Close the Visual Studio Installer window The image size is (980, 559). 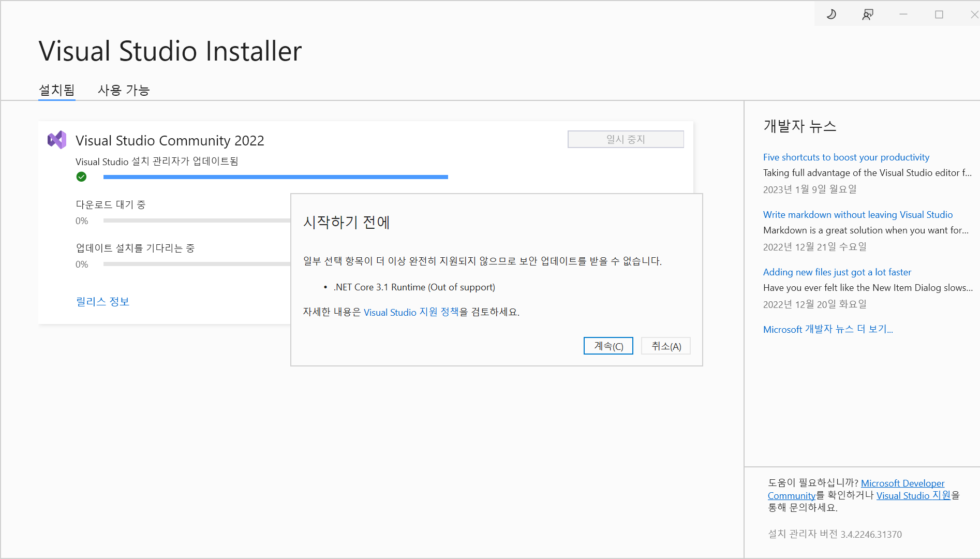974,14
